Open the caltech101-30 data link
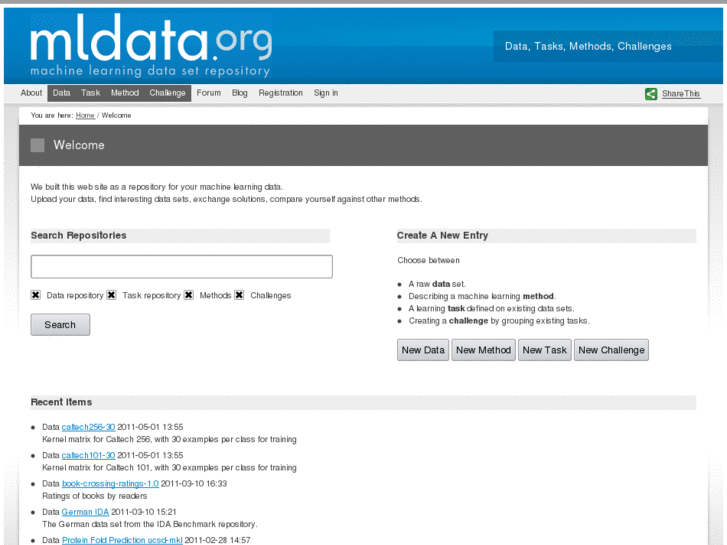727x545 pixels. click(x=88, y=455)
